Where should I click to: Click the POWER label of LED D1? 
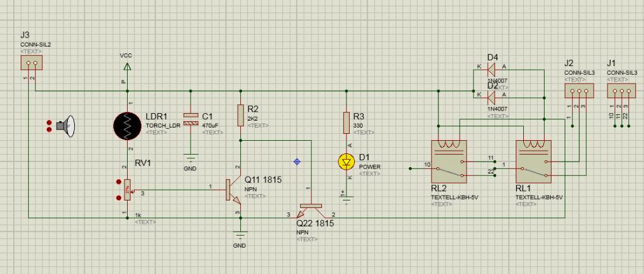point(370,167)
